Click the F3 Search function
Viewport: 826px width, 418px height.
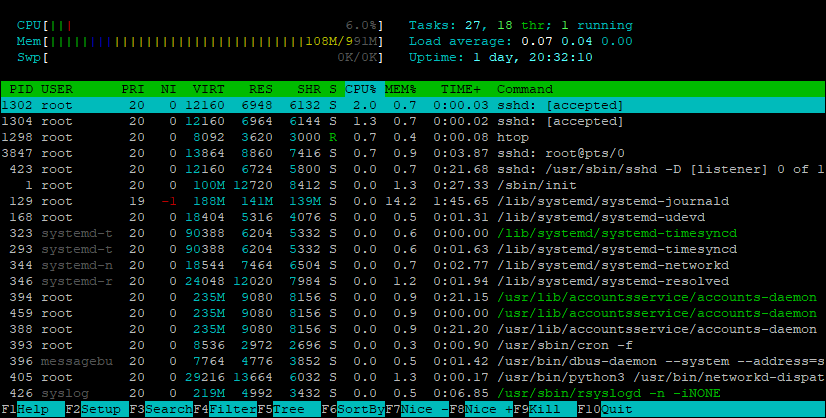(161, 410)
